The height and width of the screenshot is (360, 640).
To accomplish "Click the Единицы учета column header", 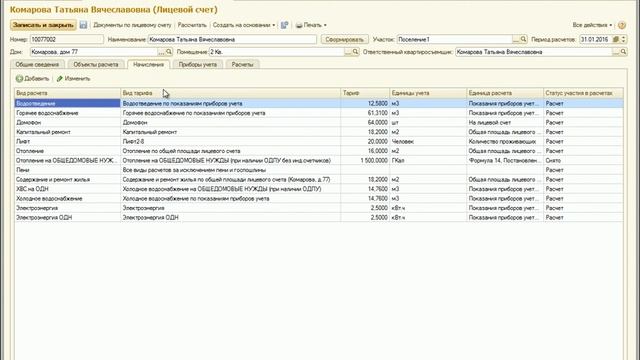I will pyautogui.click(x=428, y=93).
